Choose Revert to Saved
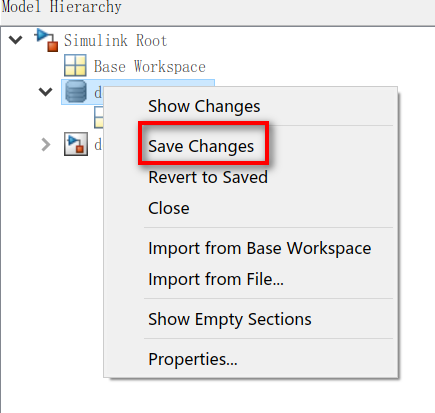 (x=208, y=177)
